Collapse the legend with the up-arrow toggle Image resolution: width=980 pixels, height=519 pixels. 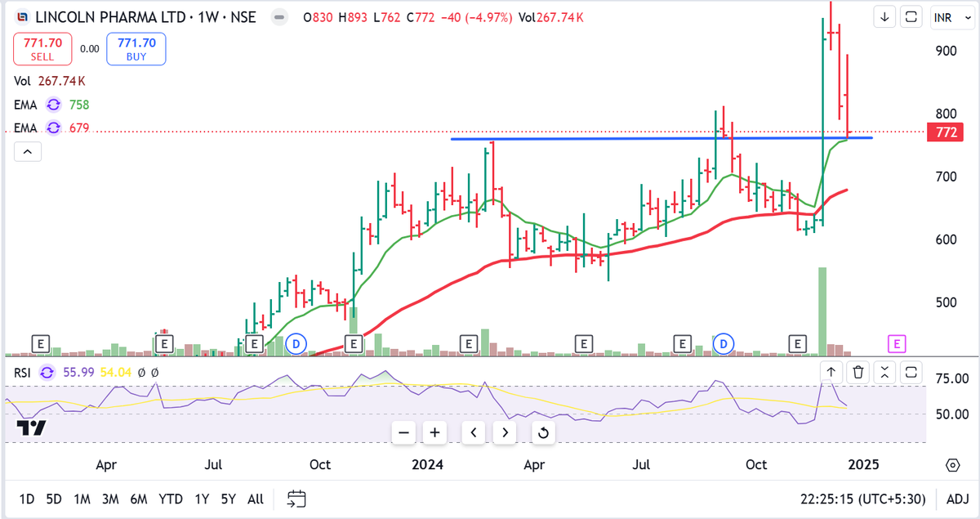pos(28,151)
